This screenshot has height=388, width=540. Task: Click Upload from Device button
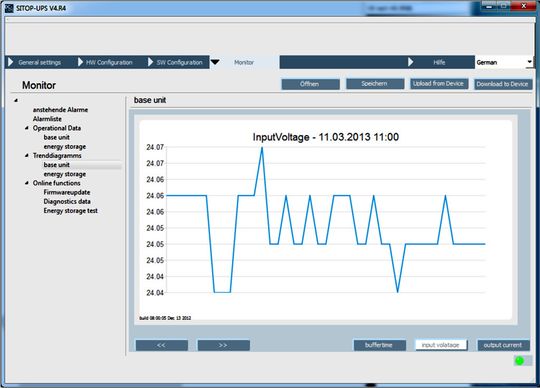coord(439,84)
